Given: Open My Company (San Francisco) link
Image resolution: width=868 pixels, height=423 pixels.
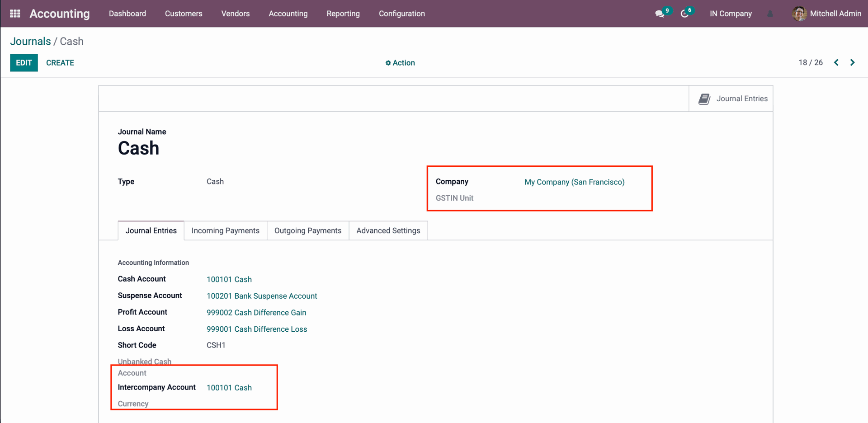Looking at the screenshot, I should click(x=574, y=182).
